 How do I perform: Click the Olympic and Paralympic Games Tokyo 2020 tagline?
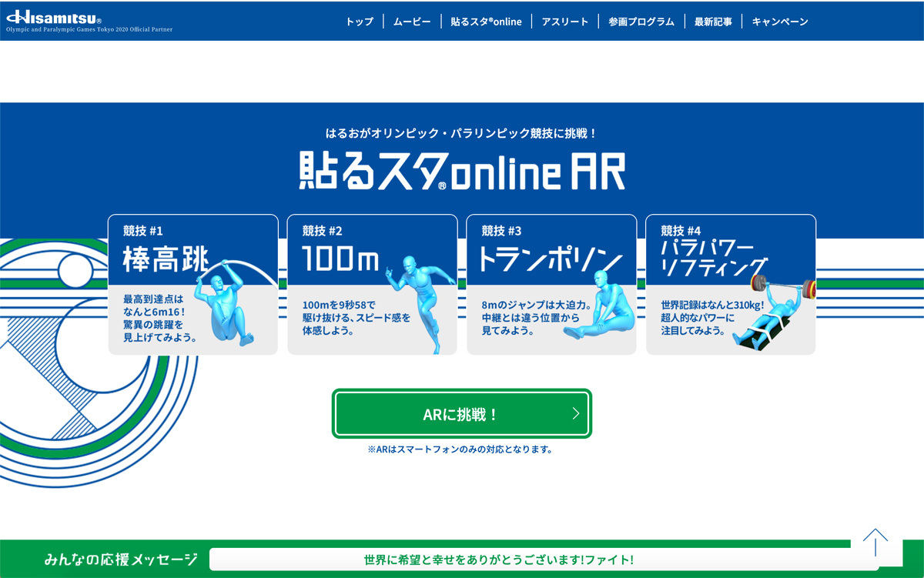[89, 29]
